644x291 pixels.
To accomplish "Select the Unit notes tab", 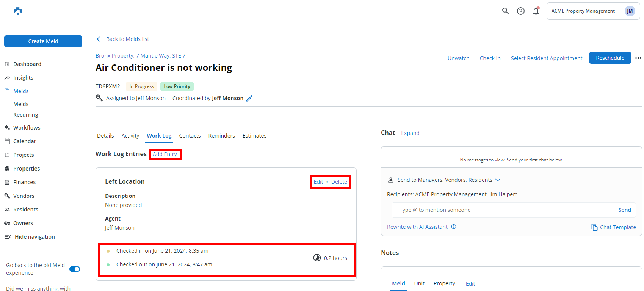I will (419, 283).
